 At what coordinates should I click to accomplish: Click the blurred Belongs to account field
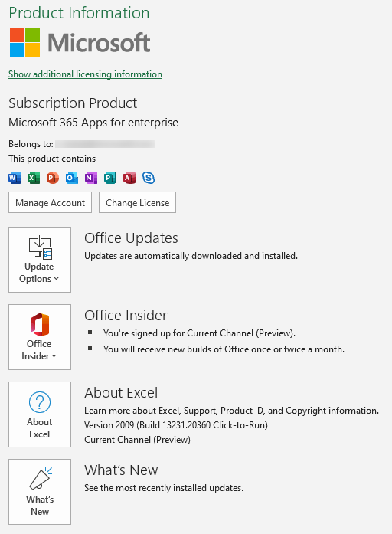pos(105,144)
